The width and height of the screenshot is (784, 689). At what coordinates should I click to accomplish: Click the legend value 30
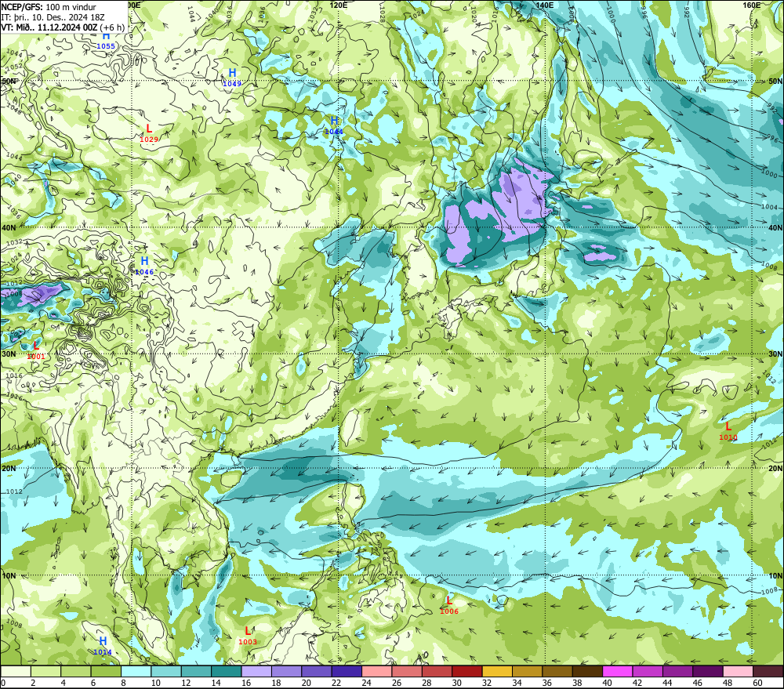[456, 683]
